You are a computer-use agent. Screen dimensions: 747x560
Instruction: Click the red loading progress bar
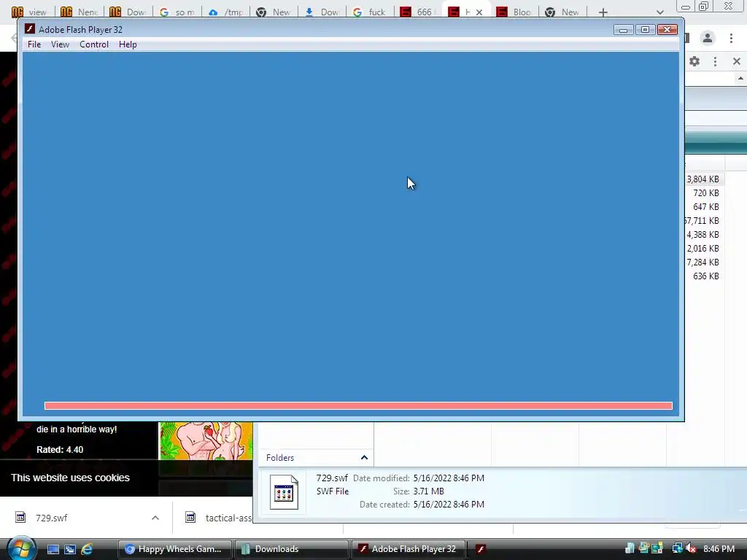pyautogui.click(x=358, y=405)
